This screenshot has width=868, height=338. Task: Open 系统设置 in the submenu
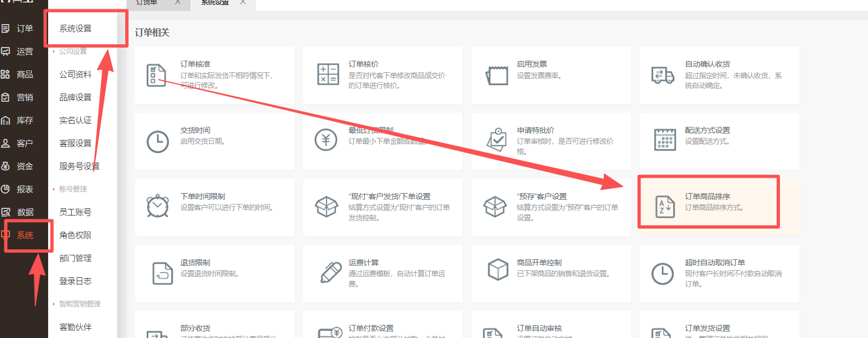(x=75, y=28)
